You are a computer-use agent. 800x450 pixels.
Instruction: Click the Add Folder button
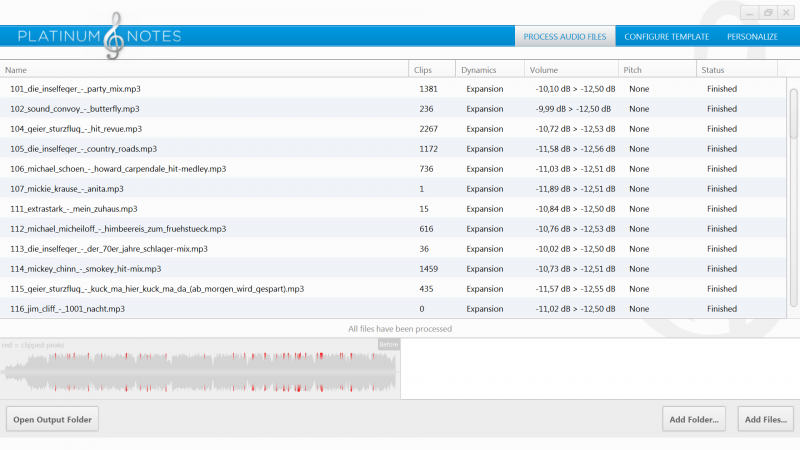[694, 419]
